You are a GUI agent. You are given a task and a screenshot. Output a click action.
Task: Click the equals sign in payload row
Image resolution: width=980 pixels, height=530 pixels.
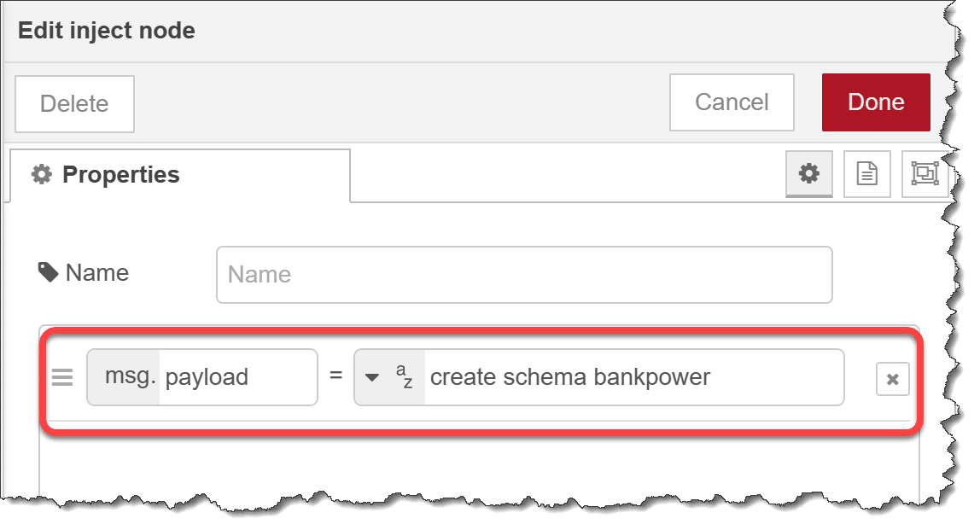tap(335, 377)
